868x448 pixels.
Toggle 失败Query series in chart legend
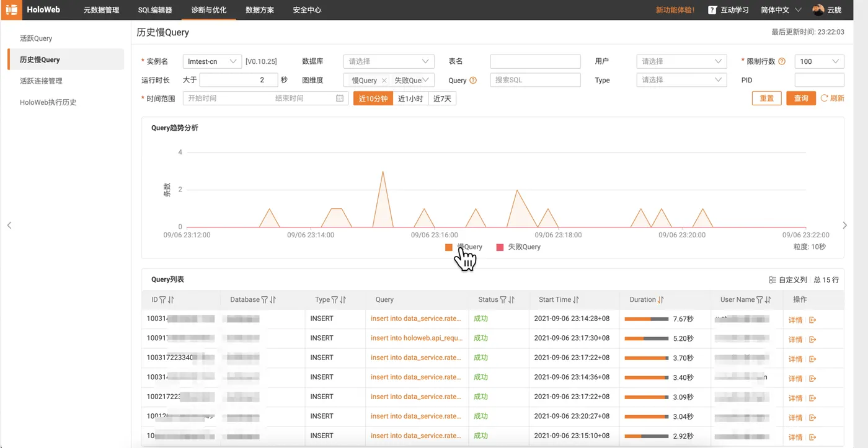point(518,247)
